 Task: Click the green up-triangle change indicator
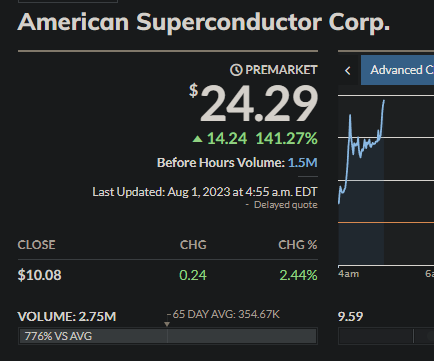[197, 139]
